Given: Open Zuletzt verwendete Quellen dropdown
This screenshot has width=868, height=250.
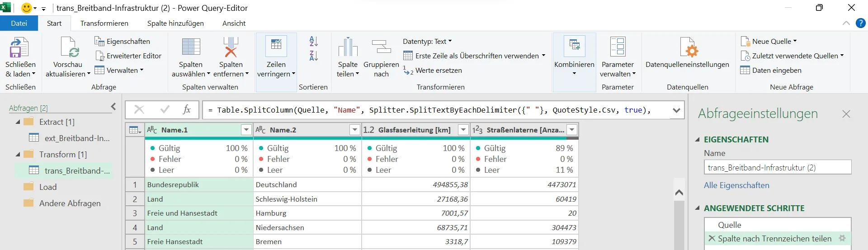Looking at the screenshot, I should point(792,56).
